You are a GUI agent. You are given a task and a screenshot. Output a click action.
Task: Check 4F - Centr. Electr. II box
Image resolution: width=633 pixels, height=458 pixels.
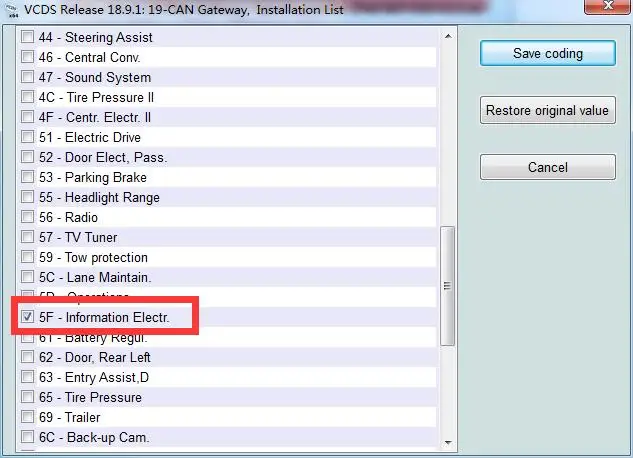[27, 117]
